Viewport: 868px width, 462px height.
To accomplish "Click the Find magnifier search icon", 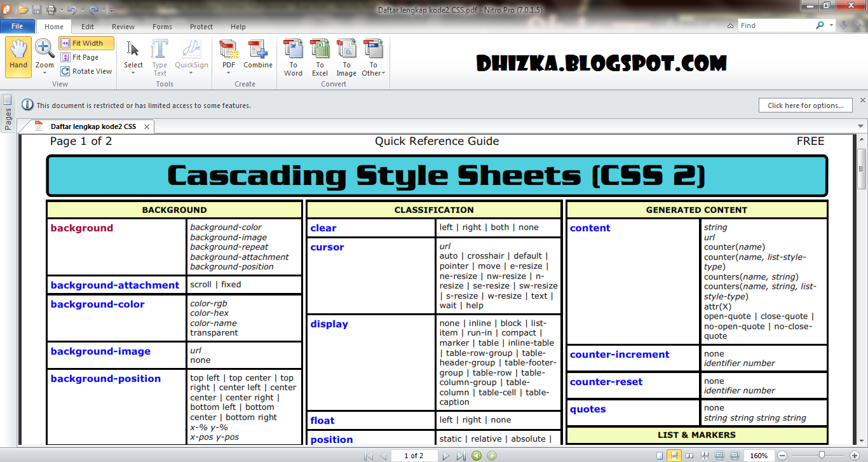I will click(820, 25).
